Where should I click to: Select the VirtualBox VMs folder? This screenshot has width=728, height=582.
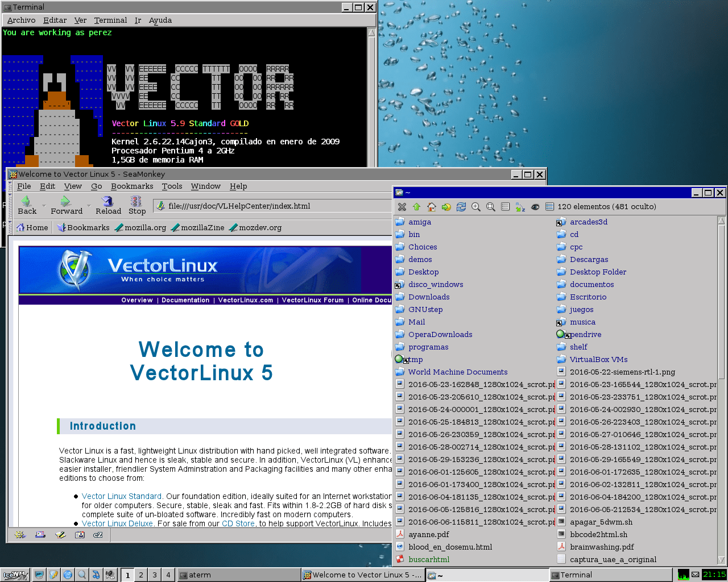[x=592, y=360]
